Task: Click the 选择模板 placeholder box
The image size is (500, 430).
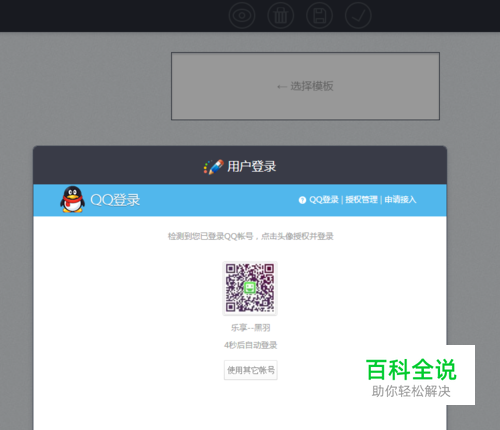Action: click(305, 86)
